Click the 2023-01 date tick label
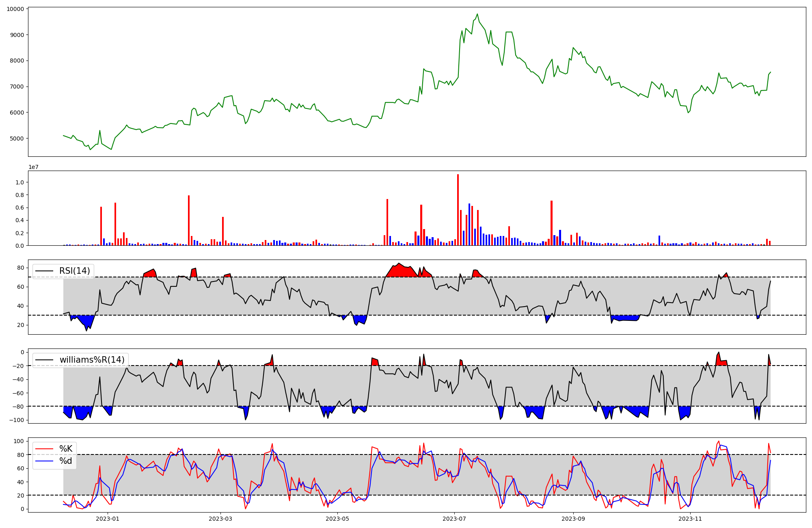 [108, 519]
